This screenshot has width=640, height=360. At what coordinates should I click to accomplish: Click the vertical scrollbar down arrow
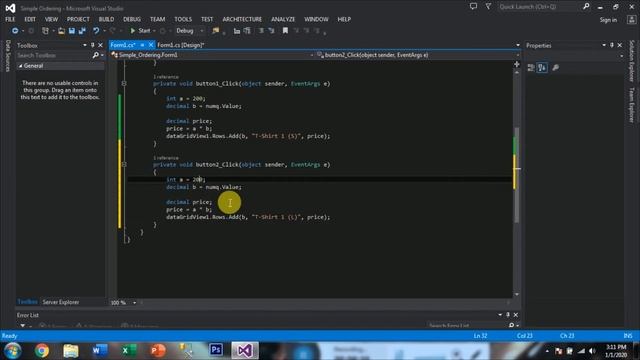(x=517, y=294)
